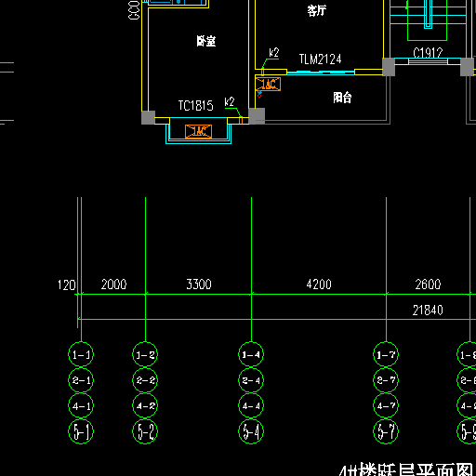Pick the 2-4 axis marker circle
The width and height of the screenshot is (476, 476).
tap(251, 380)
